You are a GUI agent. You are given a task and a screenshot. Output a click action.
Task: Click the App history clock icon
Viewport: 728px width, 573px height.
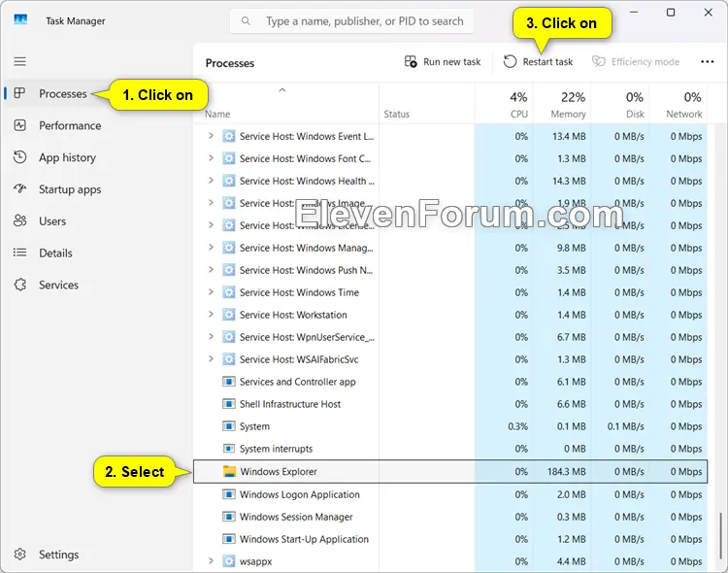click(x=20, y=157)
